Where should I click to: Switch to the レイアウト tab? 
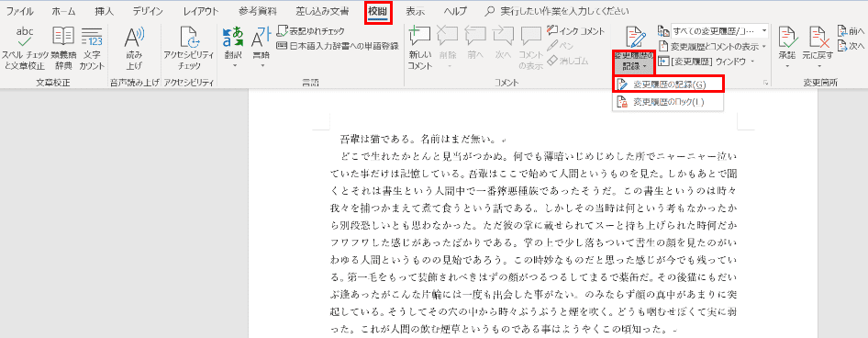(x=200, y=11)
